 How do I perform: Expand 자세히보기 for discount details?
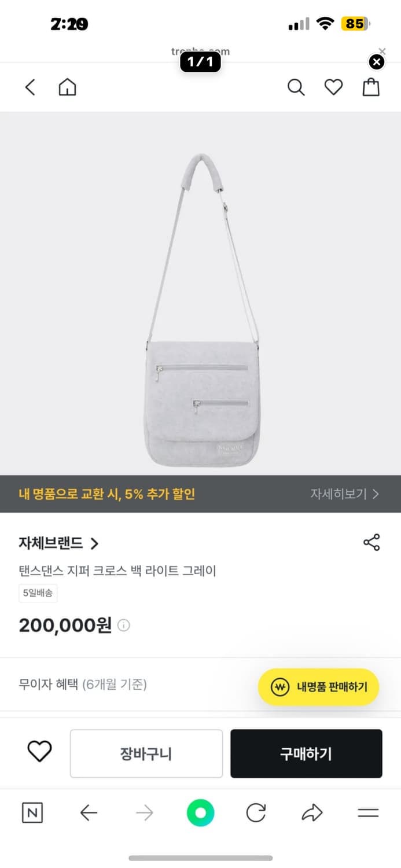345,495
